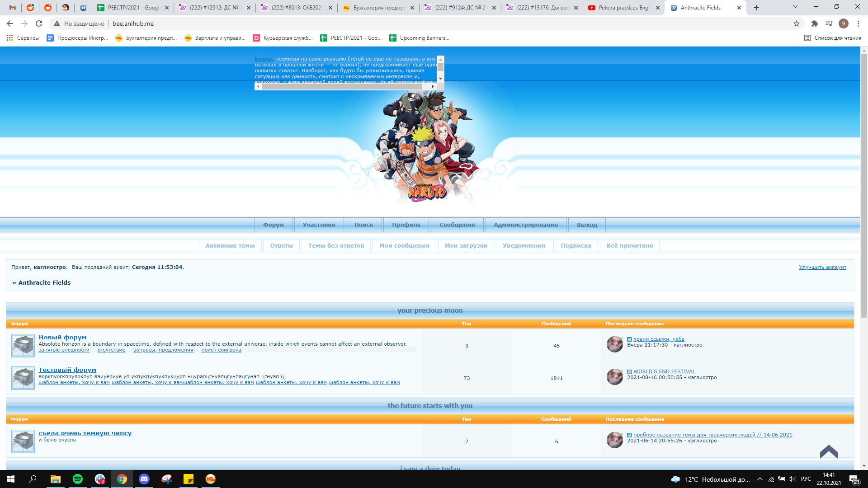Open the Участники navigation item

point(319,225)
